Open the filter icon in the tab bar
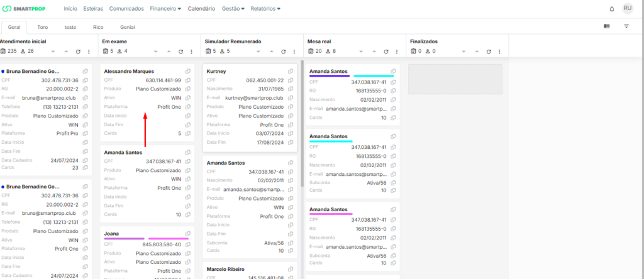644x279 pixels. [x=626, y=26]
